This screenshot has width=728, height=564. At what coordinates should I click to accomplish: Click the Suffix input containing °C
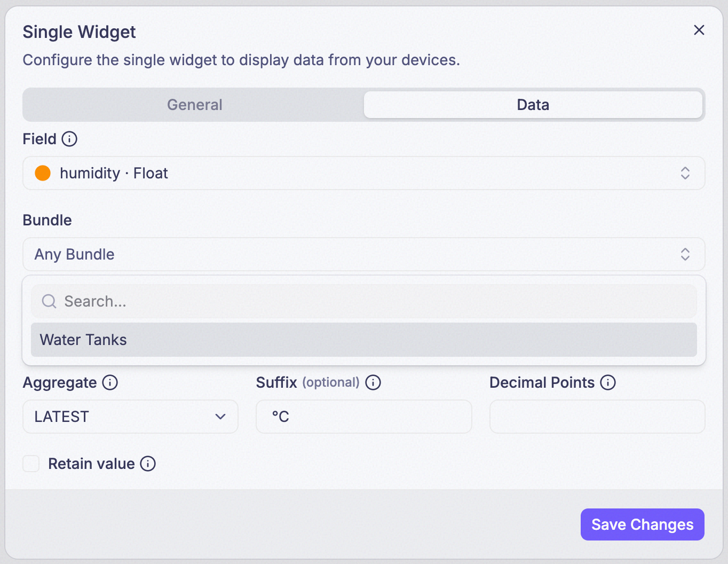[x=364, y=417]
